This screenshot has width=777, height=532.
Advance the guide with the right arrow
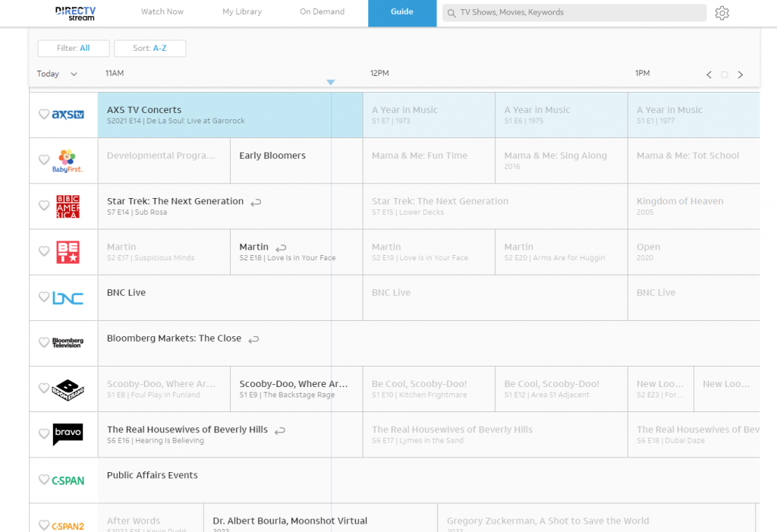tap(740, 74)
